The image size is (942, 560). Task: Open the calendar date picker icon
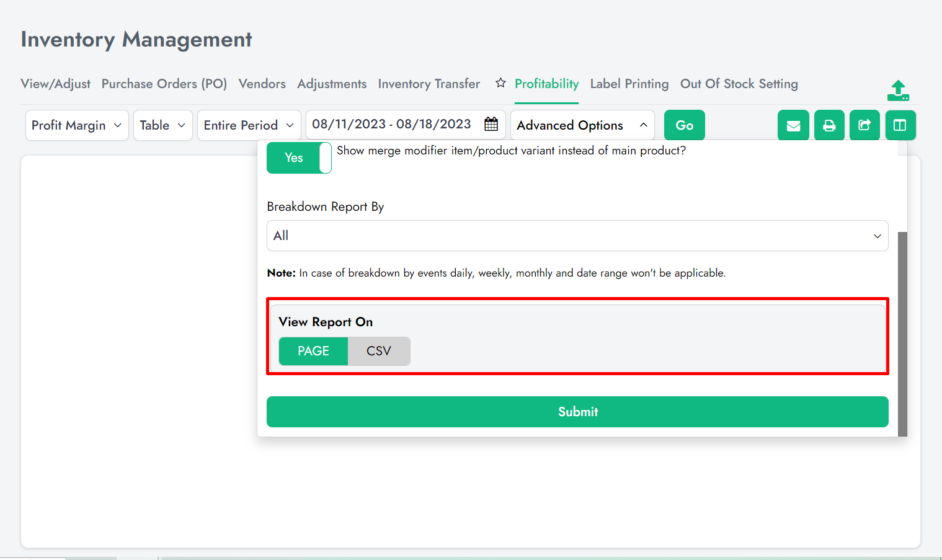coord(491,125)
